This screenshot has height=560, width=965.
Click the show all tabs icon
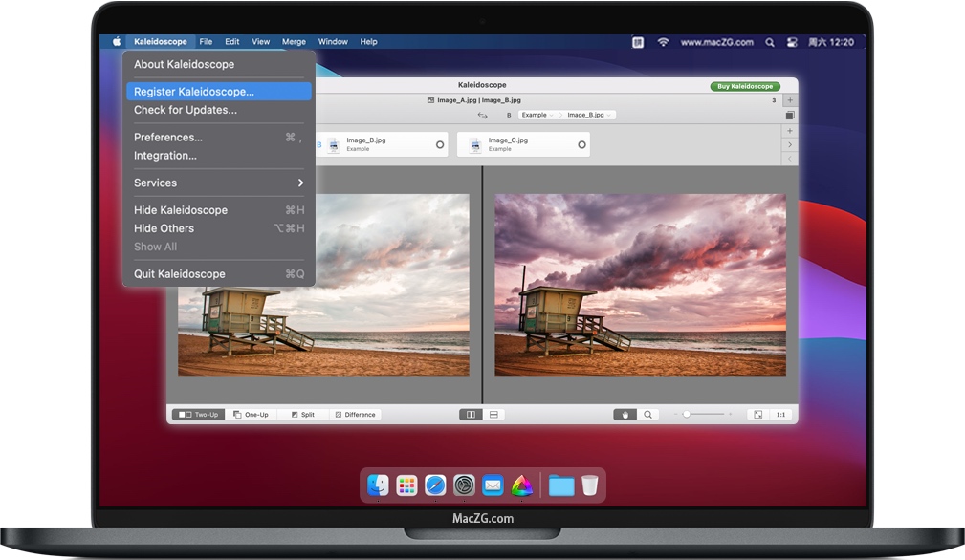pos(790,115)
